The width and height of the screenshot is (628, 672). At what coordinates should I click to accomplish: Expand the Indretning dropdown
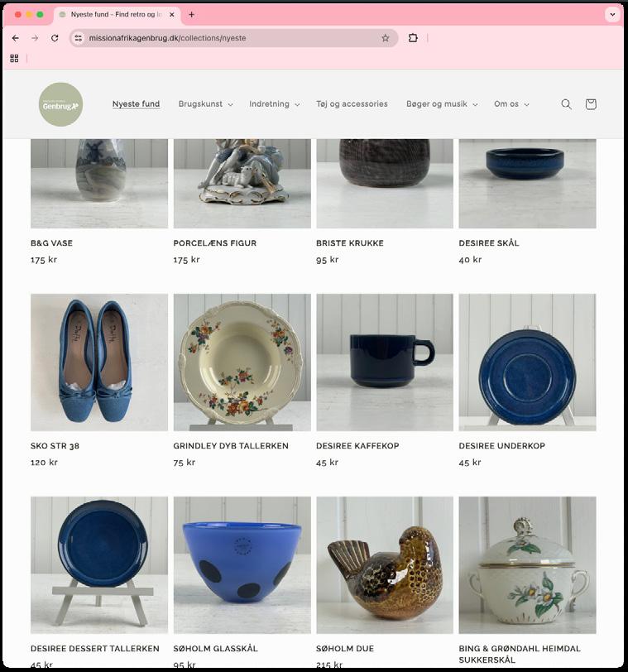pos(274,104)
